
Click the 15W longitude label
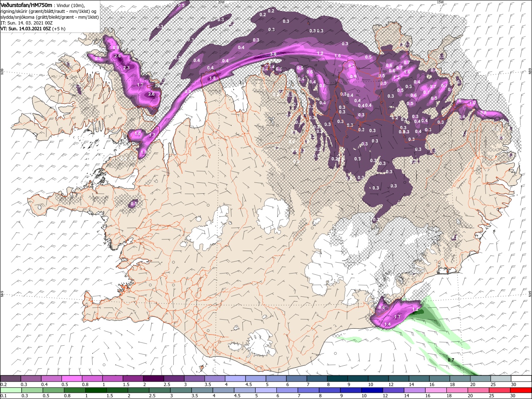point(440,2)
